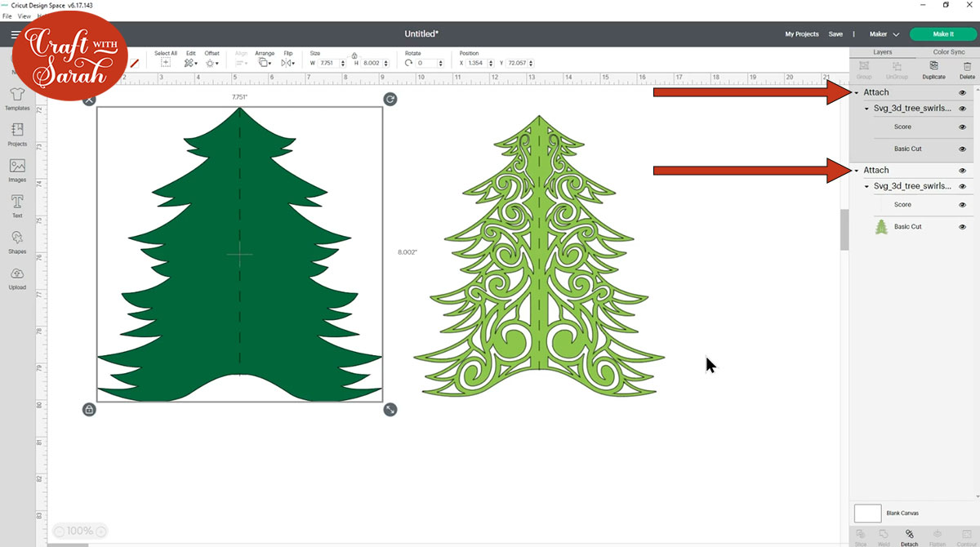980x547 pixels.
Task: Click the X position field
Action: coord(481,63)
